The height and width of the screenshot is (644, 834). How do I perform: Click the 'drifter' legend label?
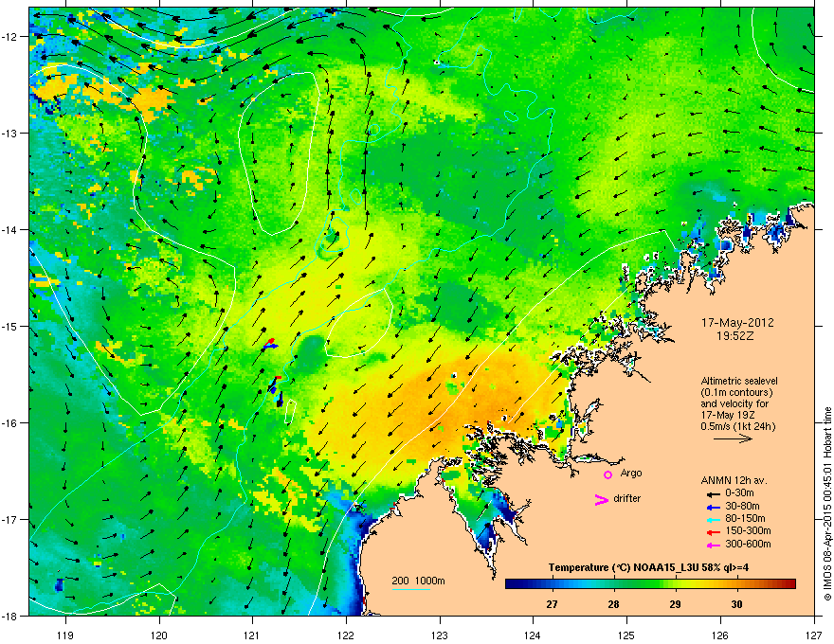[627, 498]
